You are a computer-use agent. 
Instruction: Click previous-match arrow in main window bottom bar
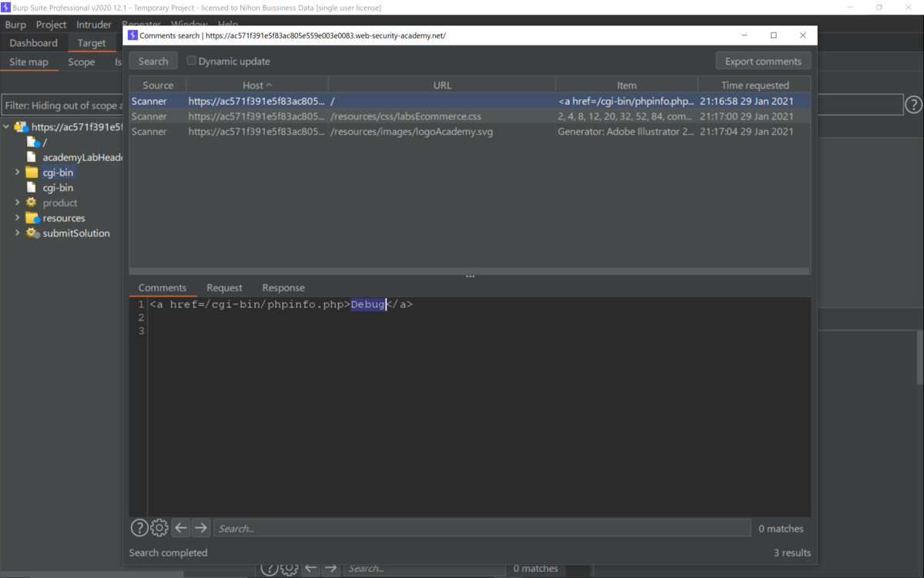(310, 568)
